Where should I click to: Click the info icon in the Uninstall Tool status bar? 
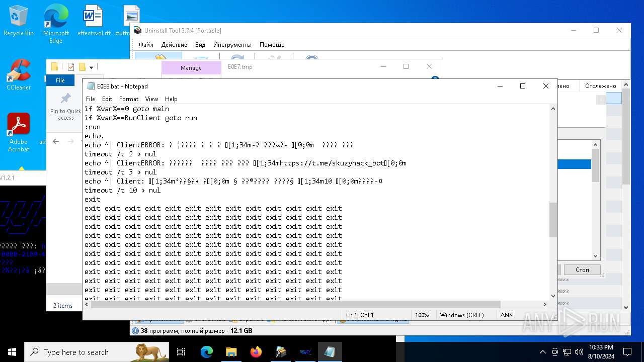coord(135,331)
